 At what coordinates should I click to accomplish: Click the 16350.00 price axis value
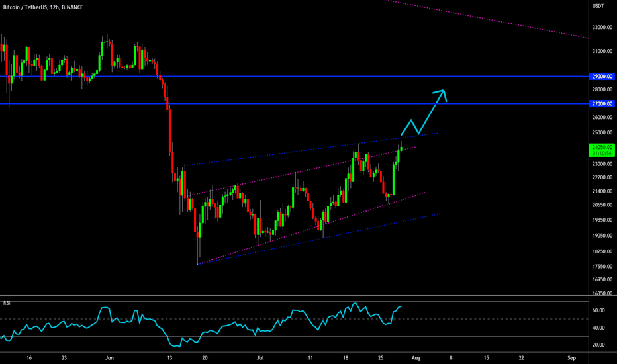602,293
